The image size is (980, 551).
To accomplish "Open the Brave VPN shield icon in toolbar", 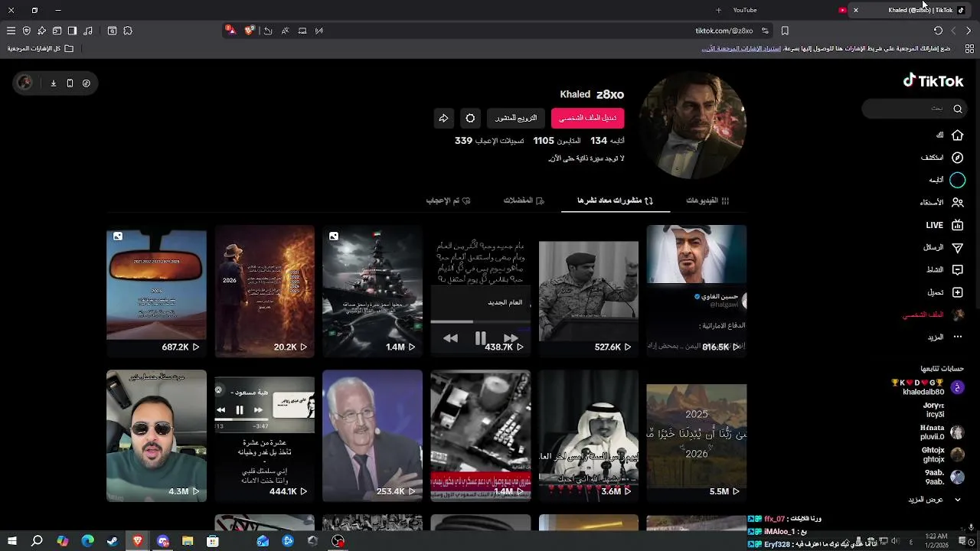I will point(26,31).
